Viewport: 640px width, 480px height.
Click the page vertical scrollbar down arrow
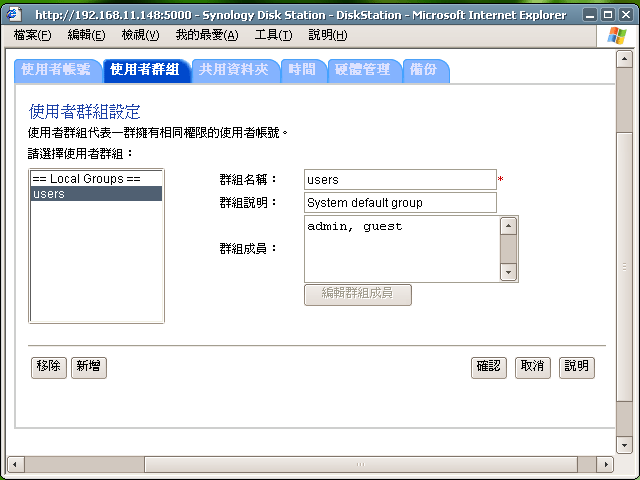pyautogui.click(x=624, y=445)
